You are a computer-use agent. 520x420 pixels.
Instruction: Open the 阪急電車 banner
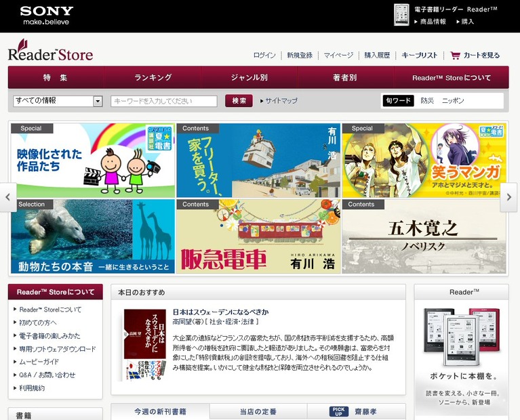point(258,236)
